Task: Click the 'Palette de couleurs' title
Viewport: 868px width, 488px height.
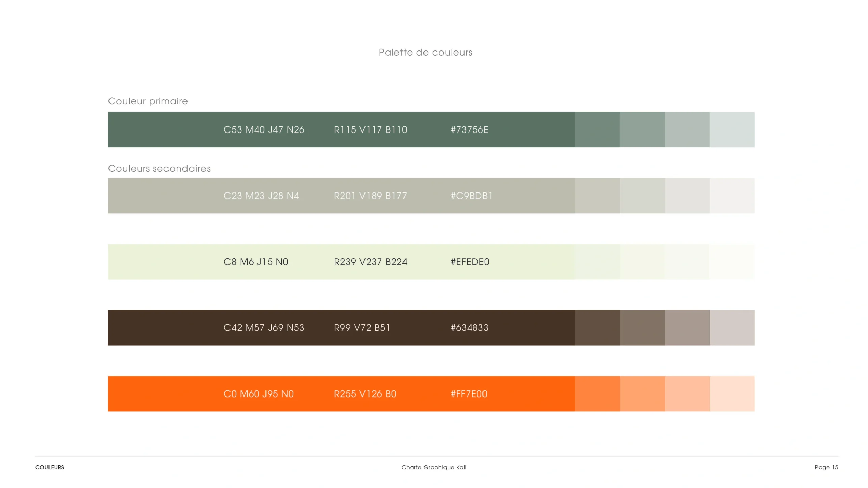Action: 425,53
